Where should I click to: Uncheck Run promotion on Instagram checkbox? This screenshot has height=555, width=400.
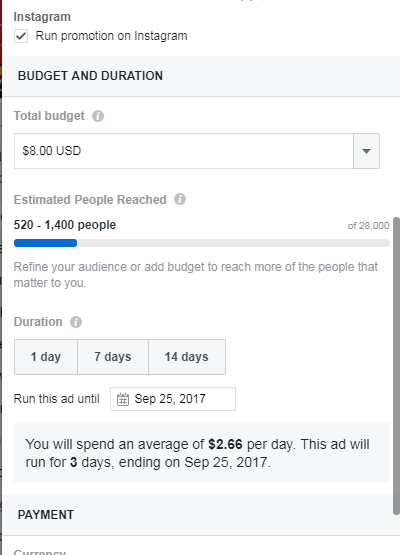(x=21, y=36)
